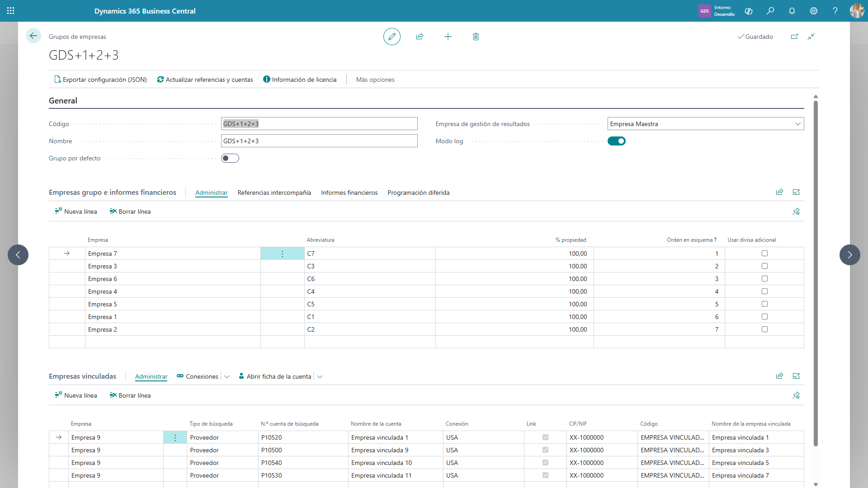Click the edit pencil icon
The height and width of the screenshot is (488, 868).
coord(392,37)
